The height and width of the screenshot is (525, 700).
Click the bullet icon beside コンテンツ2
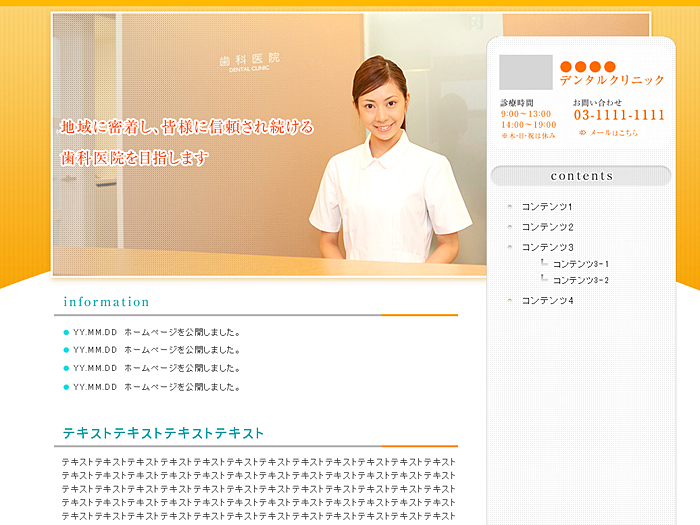(510, 226)
